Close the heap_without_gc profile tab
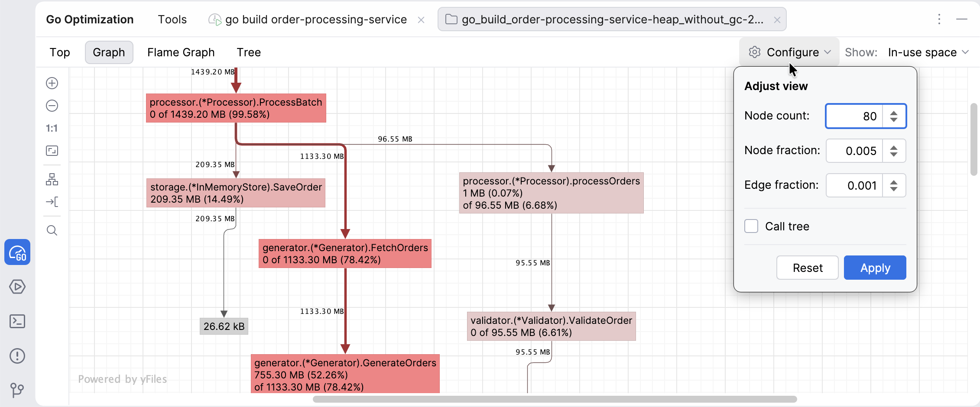This screenshot has height=407, width=980. click(x=777, y=20)
